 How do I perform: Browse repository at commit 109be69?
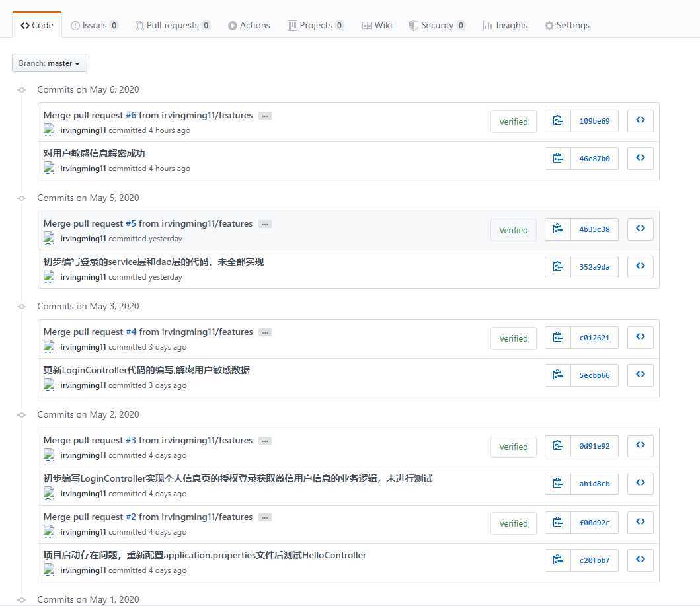pyautogui.click(x=640, y=120)
